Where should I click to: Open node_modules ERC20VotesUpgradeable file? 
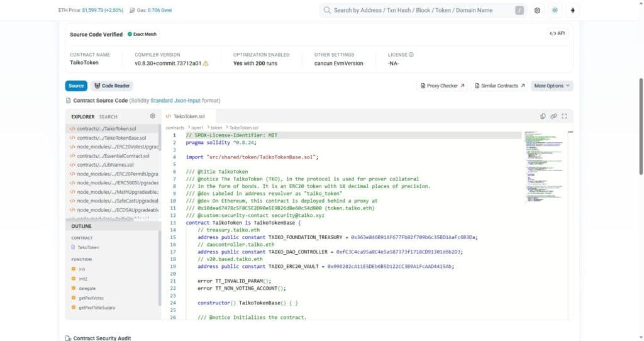[113, 147]
